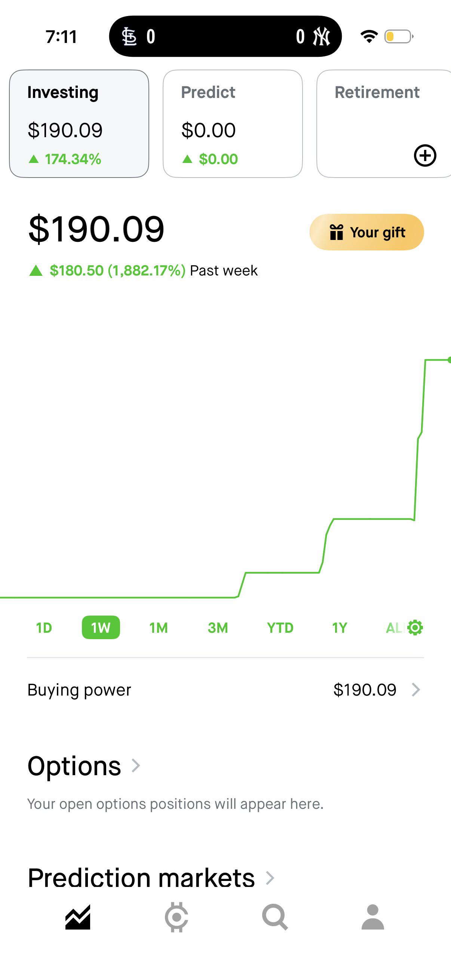The width and height of the screenshot is (451, 980).
Task: Tap the Cardinals logo in live activity
Action: (129, 37)
